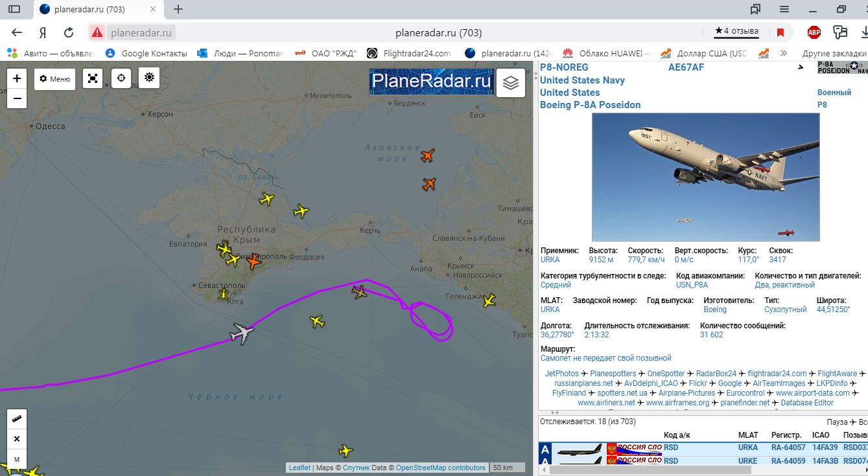The width and height of the screenshot is (868, 476).
Task: Zoom in on the map
Action: point(17,78)
